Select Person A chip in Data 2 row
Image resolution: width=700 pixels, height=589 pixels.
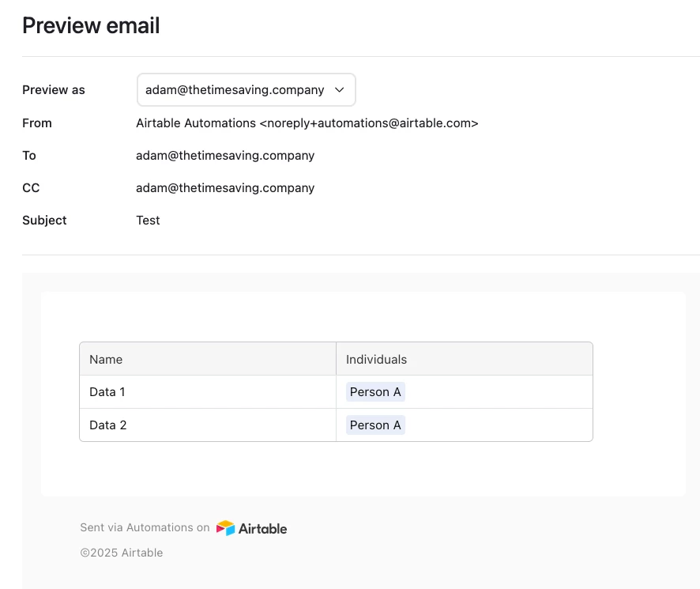coord(375,425)
